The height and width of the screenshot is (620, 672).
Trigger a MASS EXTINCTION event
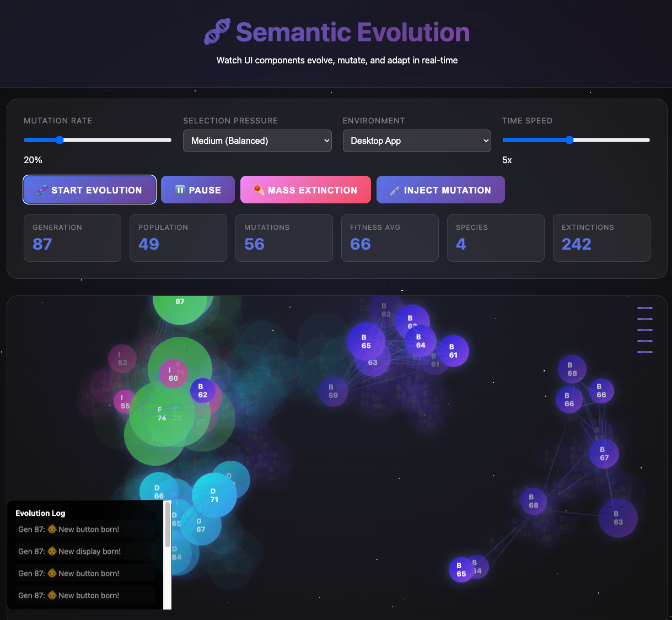click(x=305, y=190)
